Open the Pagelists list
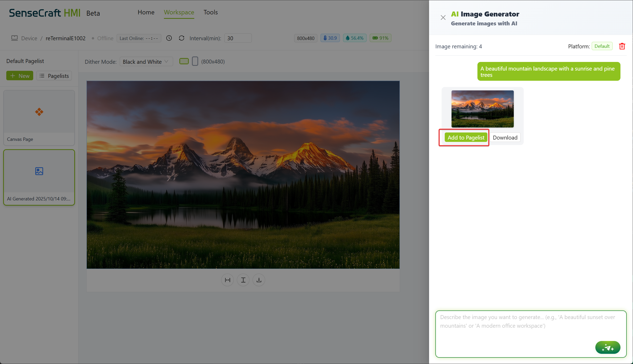The image size is (633, 364). pos(54,76)
